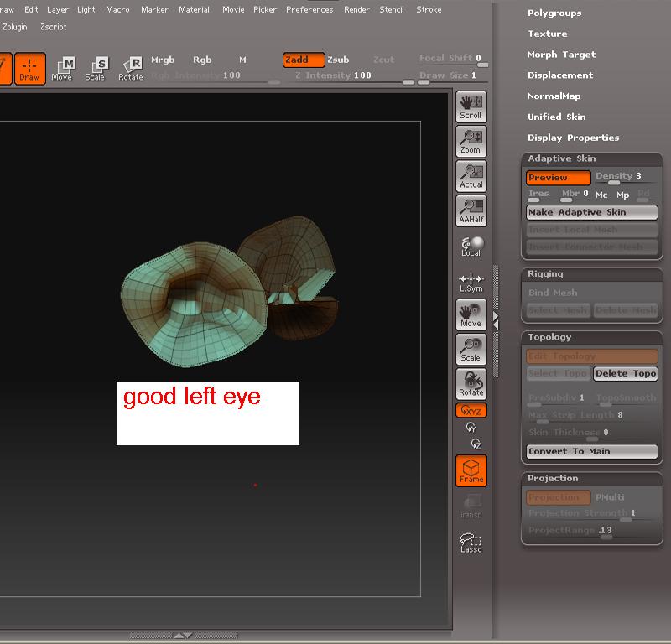
Task: Toggle Adaptive Skin Preview
Action: tap(558, 178)
